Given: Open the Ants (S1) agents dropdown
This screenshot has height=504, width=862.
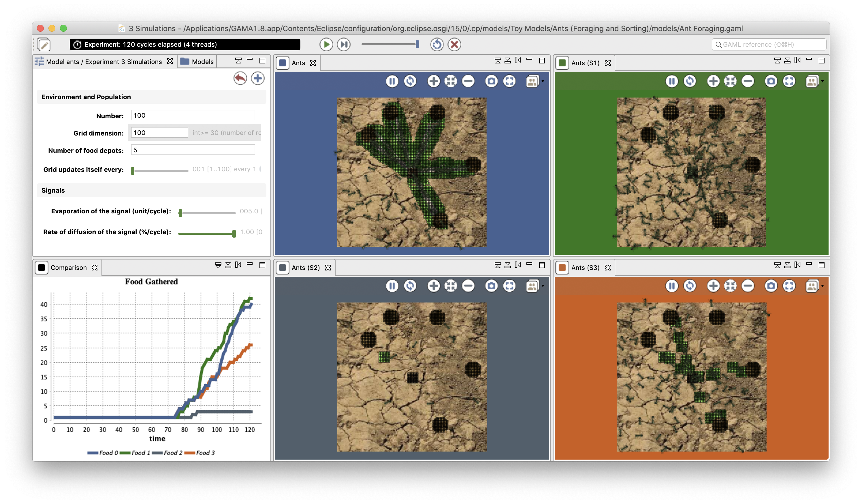Looking at the screenshot, I should click(814, 81).
